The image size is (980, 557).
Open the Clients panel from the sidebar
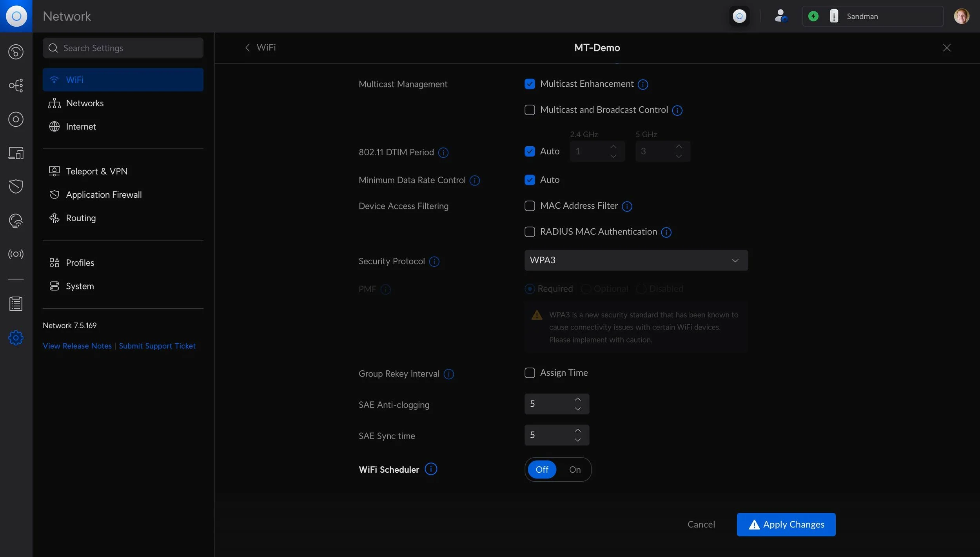(16, 153)
